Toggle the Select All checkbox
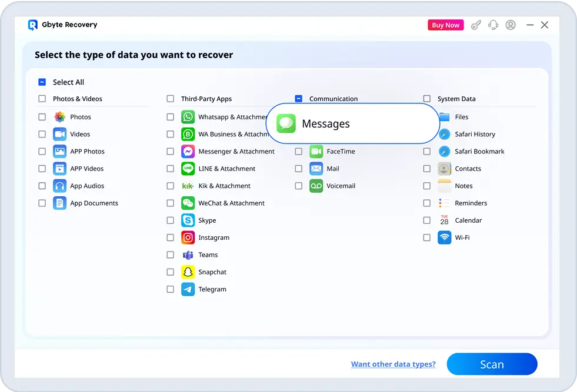 tap(42, 82)
